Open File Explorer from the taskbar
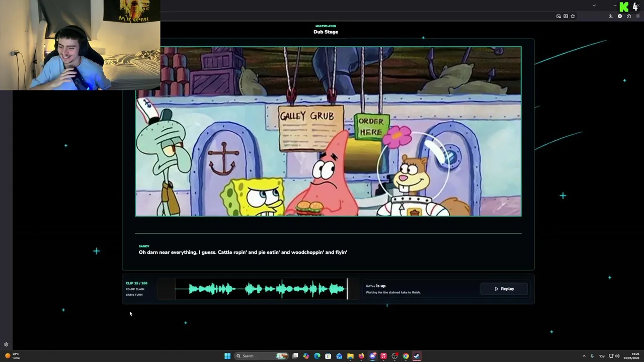The width and height of the screenshot is (644, 362). click(x=350, y=356)
